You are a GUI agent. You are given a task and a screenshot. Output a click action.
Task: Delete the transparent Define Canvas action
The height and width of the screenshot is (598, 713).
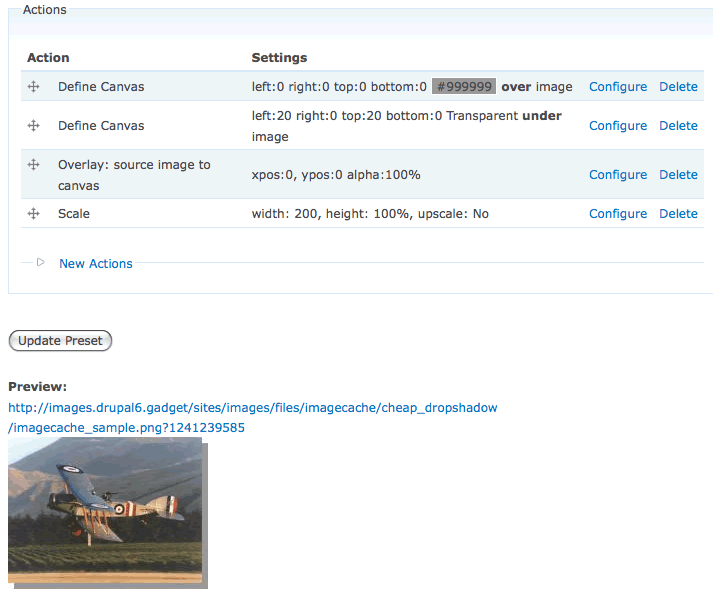678,126
